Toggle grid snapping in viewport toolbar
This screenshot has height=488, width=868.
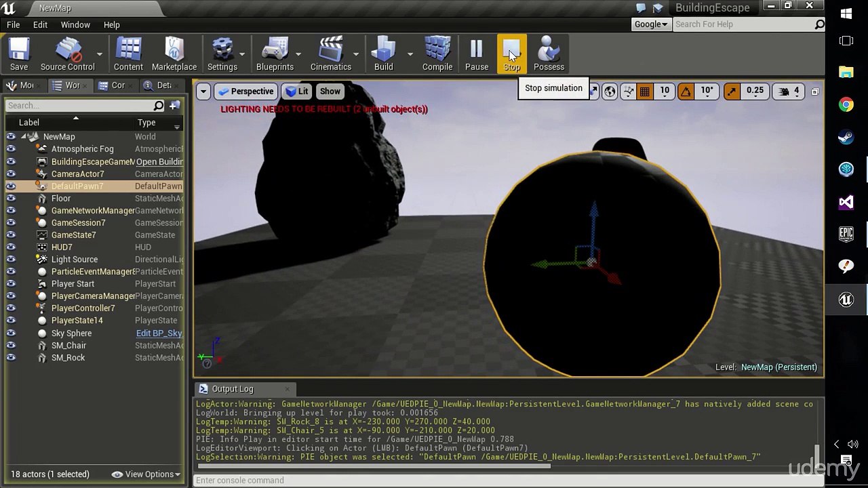[x=645, y=91]
